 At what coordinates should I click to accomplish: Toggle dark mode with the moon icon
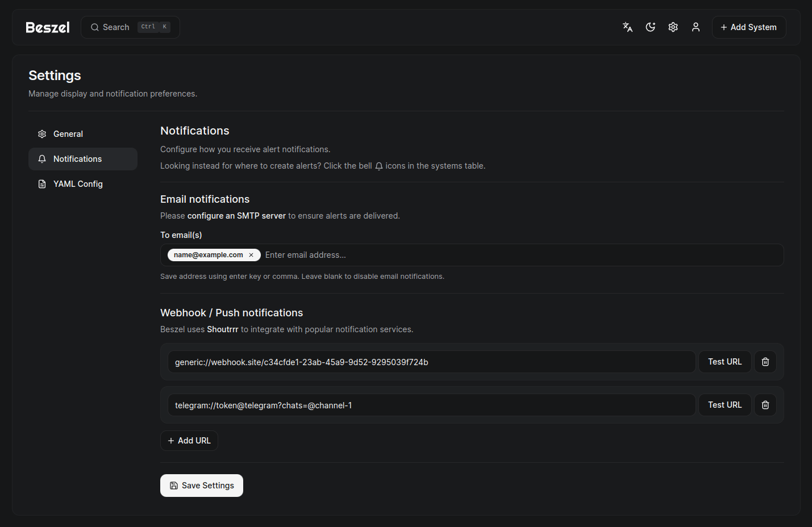[x=650, y=27]
